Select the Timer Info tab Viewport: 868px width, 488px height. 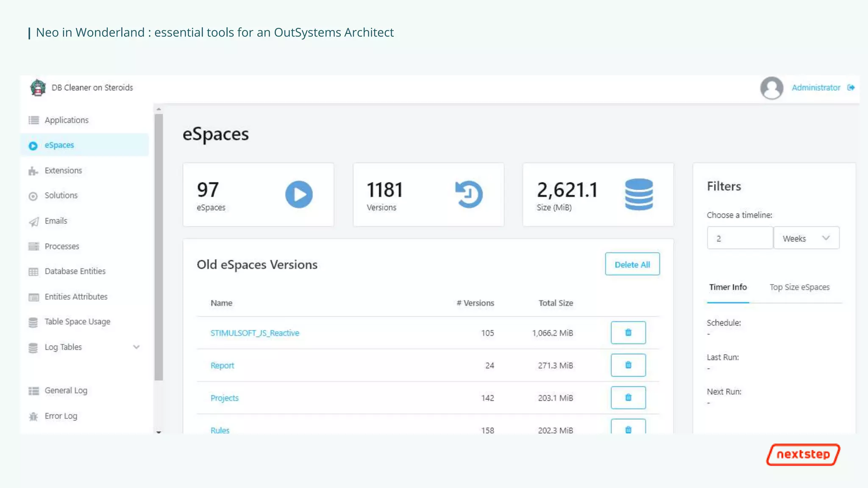(x=728, y=287)
